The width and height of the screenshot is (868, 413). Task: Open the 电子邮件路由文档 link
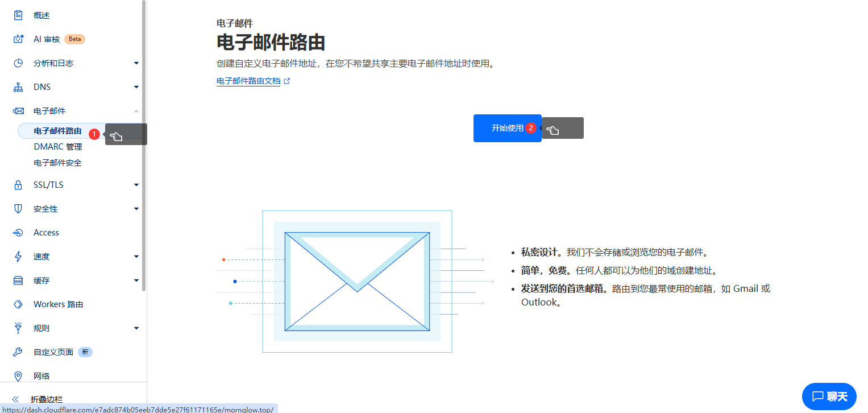click(249, 81)
